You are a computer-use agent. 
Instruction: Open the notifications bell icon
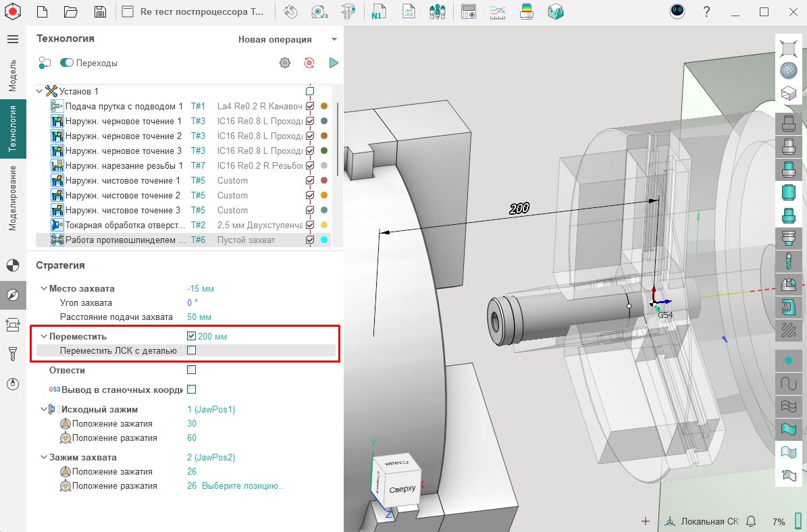750,521
